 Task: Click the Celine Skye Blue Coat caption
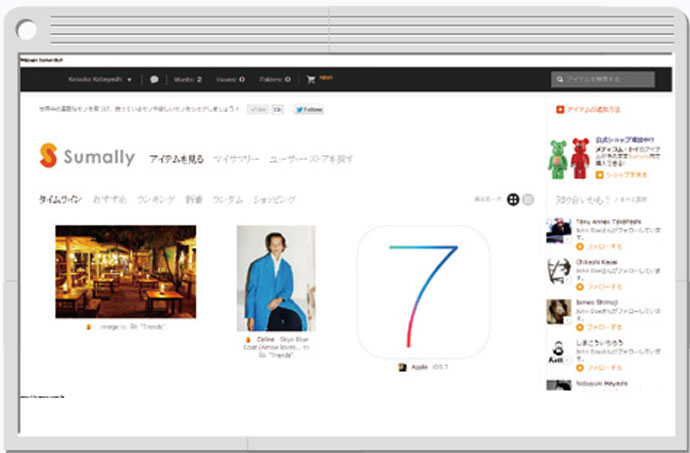(276, 347)
